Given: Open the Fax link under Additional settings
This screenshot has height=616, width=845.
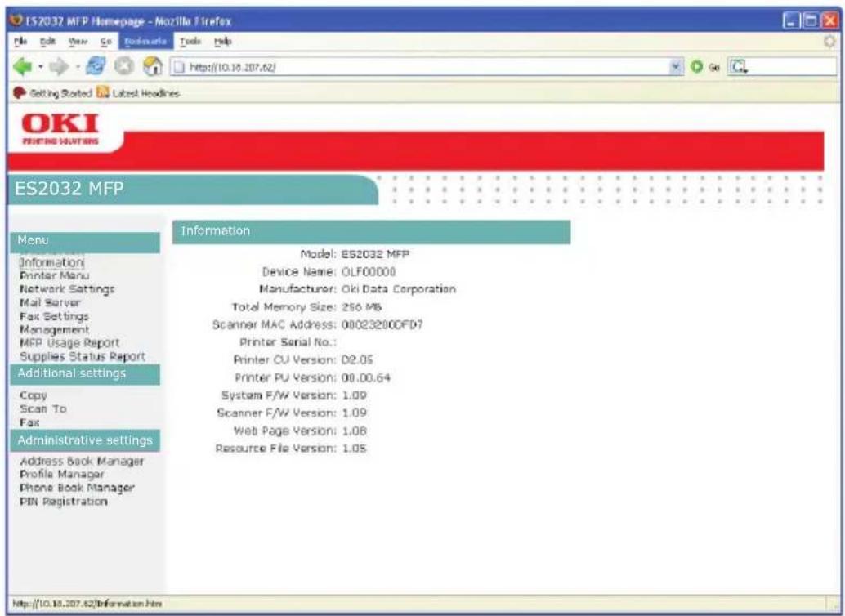Looking at the screenshot, I should coord(29,422).
